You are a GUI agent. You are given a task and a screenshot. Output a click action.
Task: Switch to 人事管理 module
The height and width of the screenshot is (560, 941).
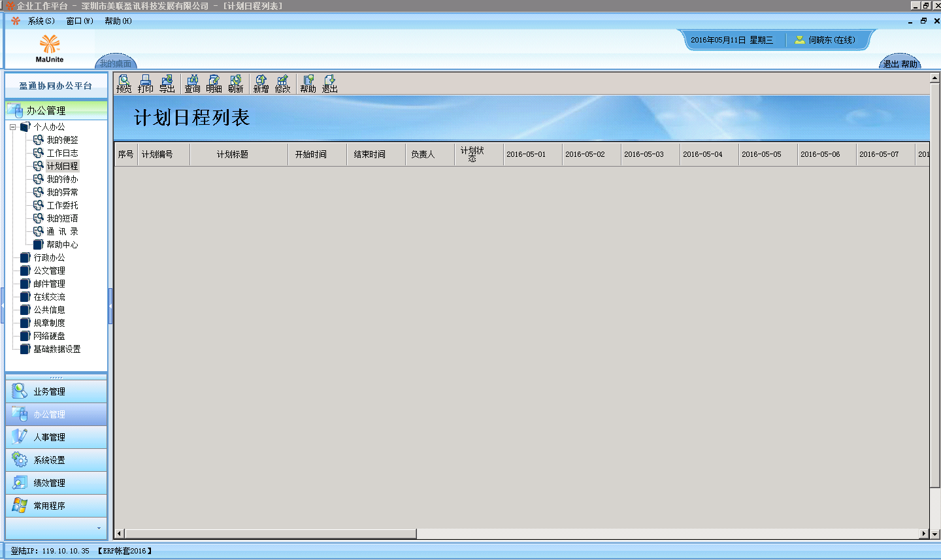56,437
